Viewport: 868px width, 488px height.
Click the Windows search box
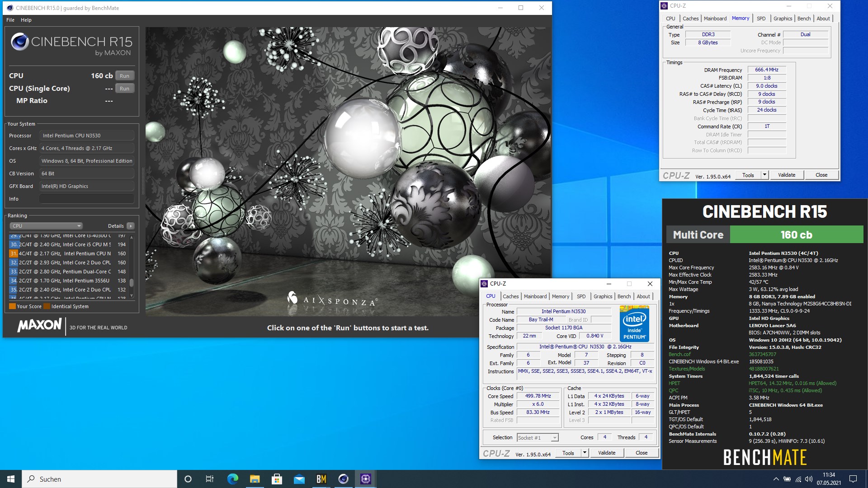[99, 479]
